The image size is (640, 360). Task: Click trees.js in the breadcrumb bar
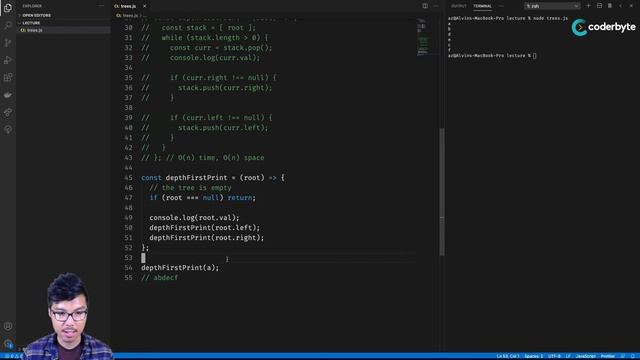[x=130, y=16]
